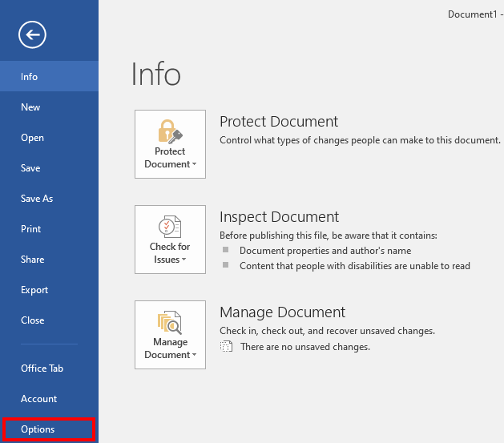
Task: Click 'Content that people with disabilities' text
Action: coord(355,266)
